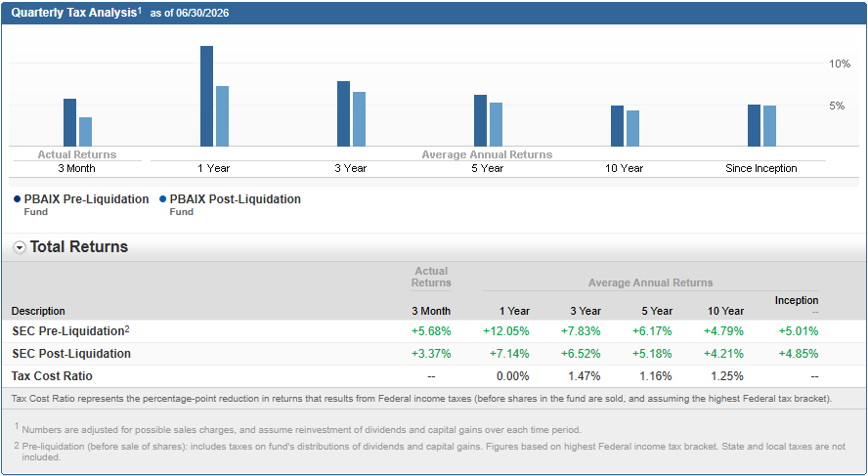Open footnote 1 beside Quarterly Tax Analysis
868x476 pixels.
click(x=140, y=10)
